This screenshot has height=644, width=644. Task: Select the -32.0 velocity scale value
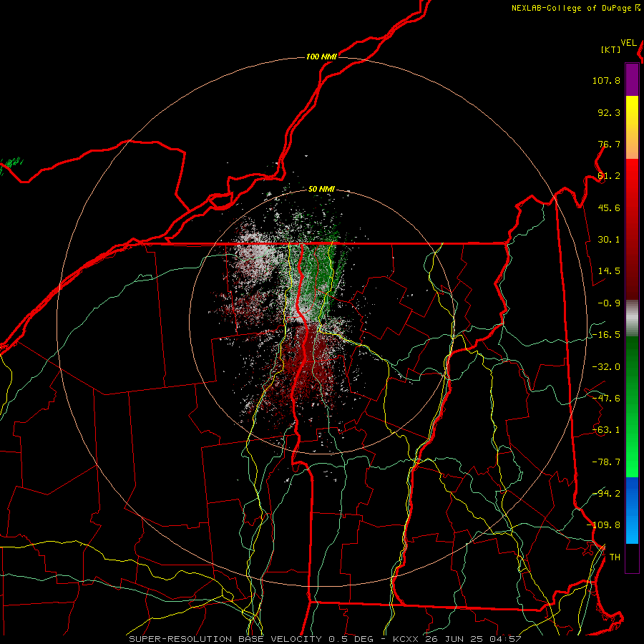point(606,367)
